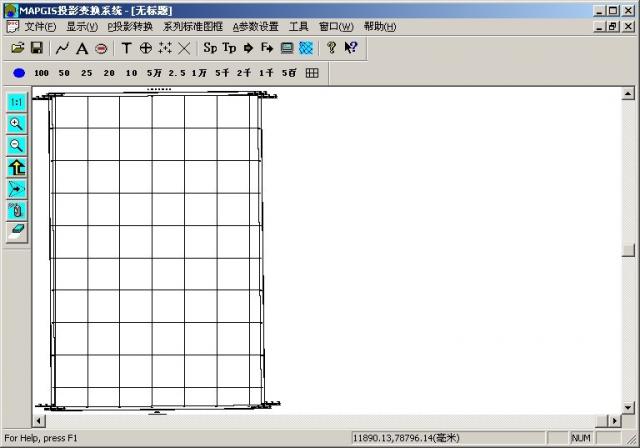The height and width of the screenshot is (448, 640).
Task: Click the blue circle toolbar button
Action: [19, 73]
